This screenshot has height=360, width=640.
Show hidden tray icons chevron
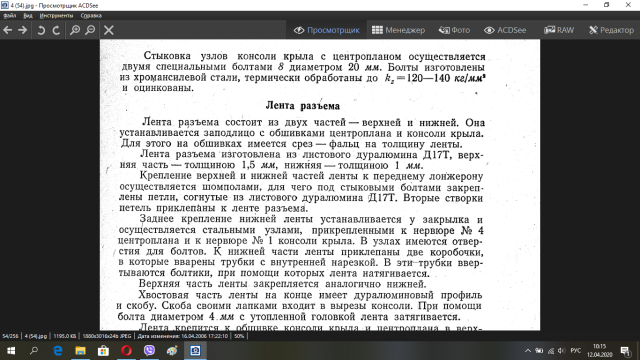(528, 351)
